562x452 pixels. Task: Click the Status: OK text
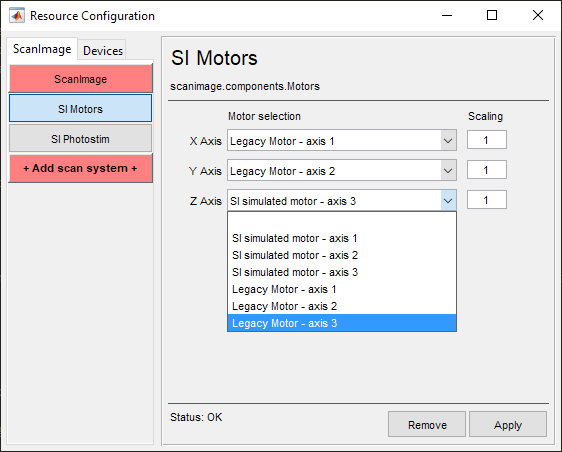(196, 417)
